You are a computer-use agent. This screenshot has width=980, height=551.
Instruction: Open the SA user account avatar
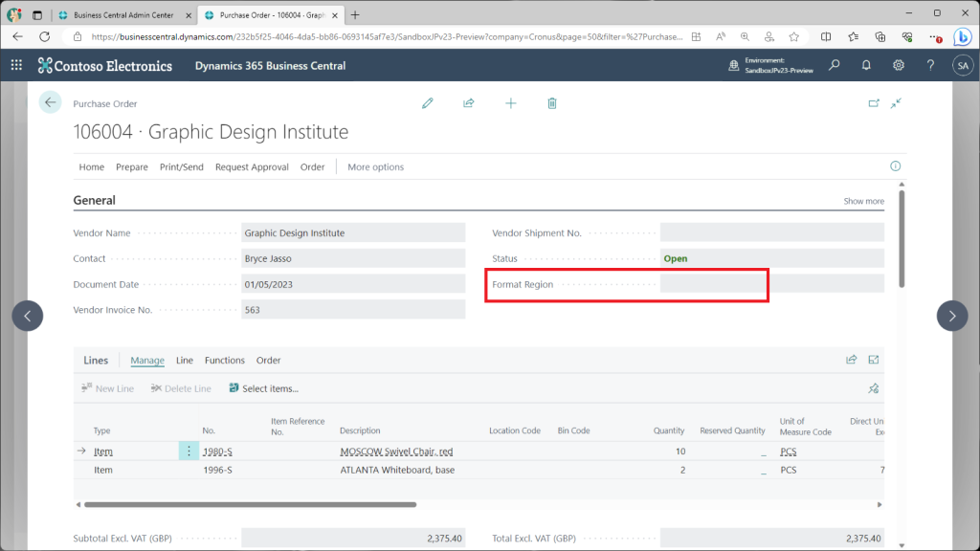(x=963, y=65)
